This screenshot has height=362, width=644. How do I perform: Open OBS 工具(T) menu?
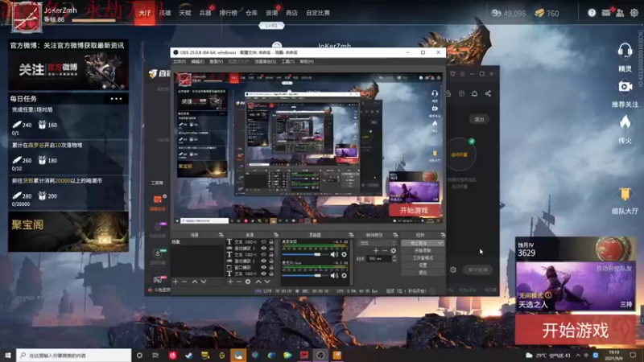point(288,62)
